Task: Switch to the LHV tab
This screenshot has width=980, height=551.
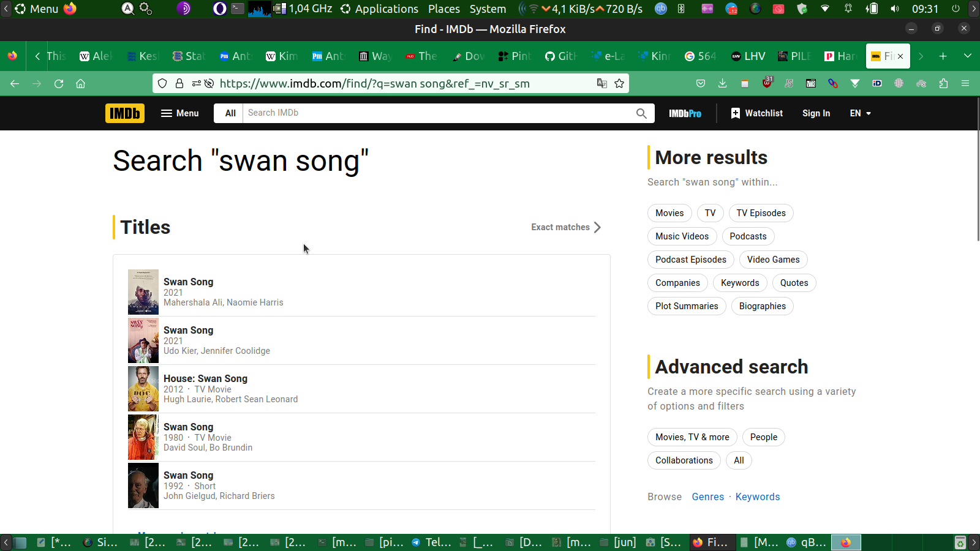Action: (748, 56)
